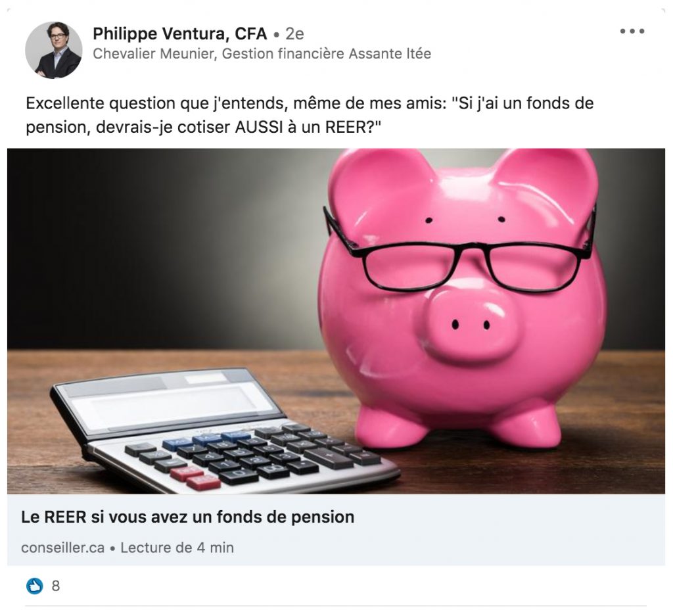Click the blue thumbs-up reaction icon

35,586
